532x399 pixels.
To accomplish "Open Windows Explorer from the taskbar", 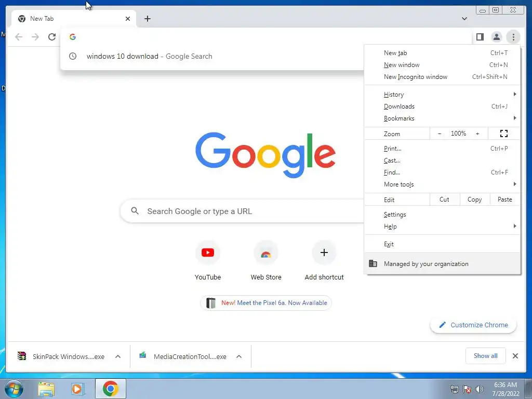I will [x=46, y=389].
